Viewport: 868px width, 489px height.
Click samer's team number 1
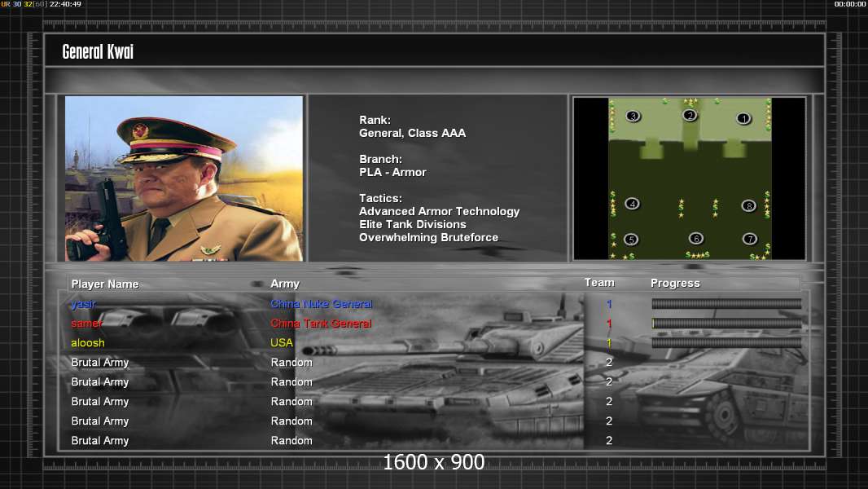[609, 324]
